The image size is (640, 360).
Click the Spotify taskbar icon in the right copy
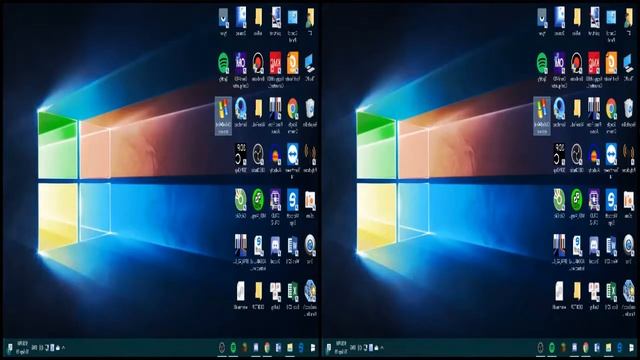point(552,348)
